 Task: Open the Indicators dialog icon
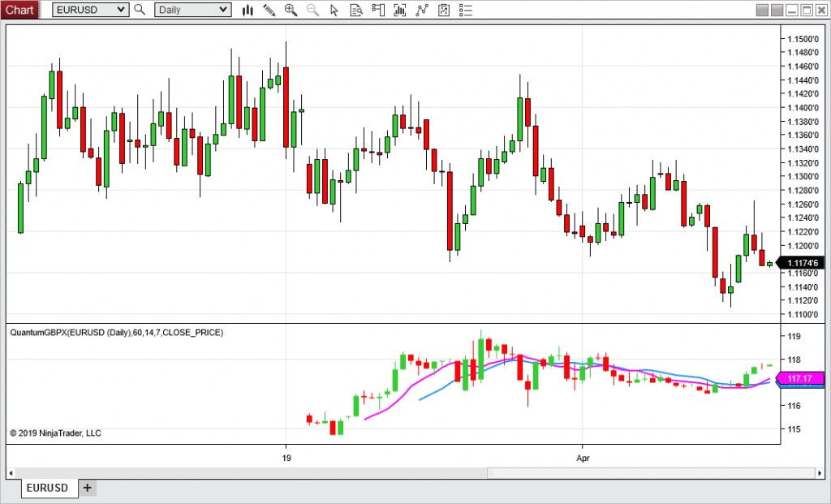[x=399, y=10]
